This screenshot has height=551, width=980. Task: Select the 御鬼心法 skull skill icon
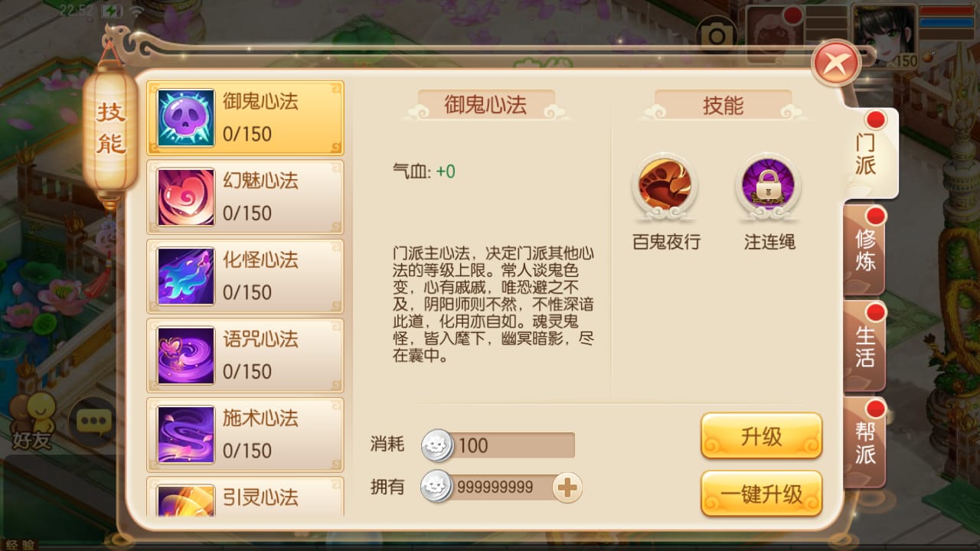tap(186, 118)
